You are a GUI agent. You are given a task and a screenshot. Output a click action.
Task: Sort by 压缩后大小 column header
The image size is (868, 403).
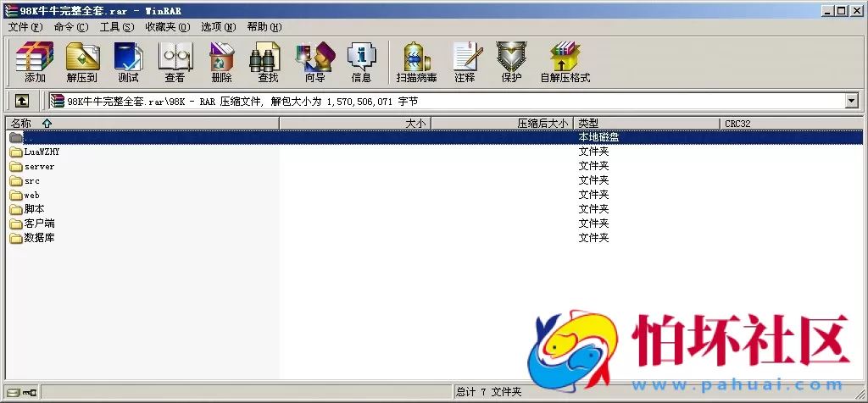coord(502,124)
